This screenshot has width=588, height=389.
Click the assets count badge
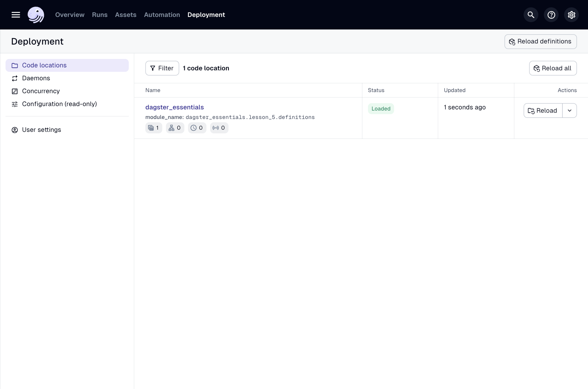[153, 128]
